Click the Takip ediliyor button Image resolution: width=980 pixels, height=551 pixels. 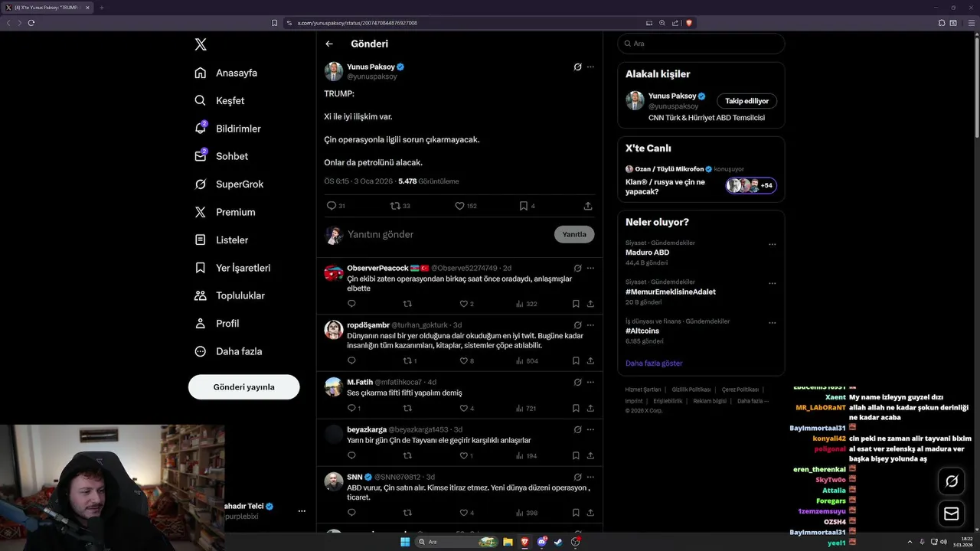[x=747, y=101]
